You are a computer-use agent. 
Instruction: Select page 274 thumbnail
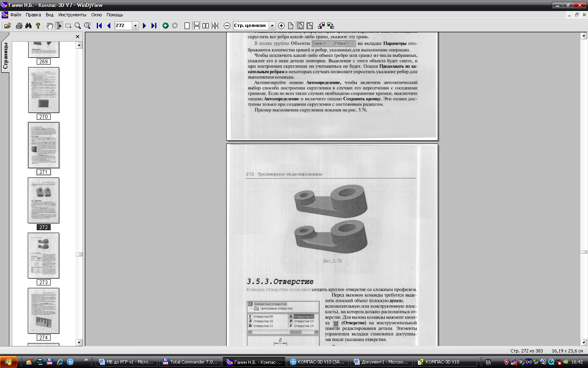pyautogui.click(x=44, y=311)
